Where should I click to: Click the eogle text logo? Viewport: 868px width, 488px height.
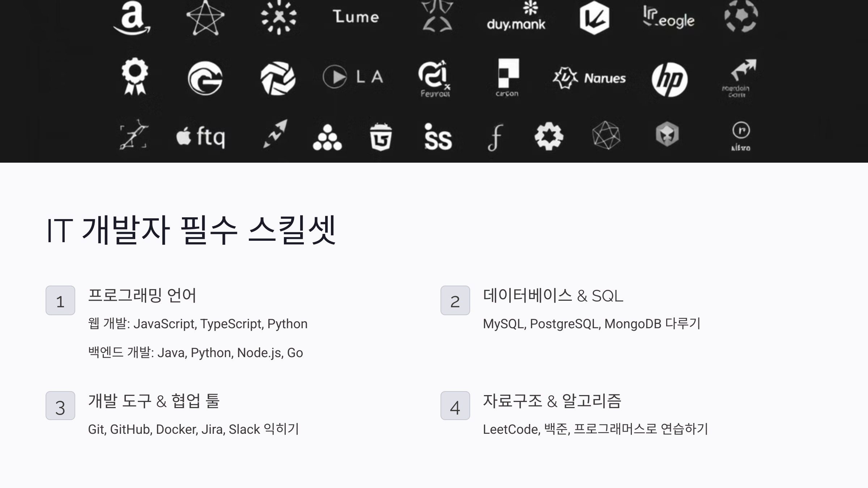[x=669, y=17]
